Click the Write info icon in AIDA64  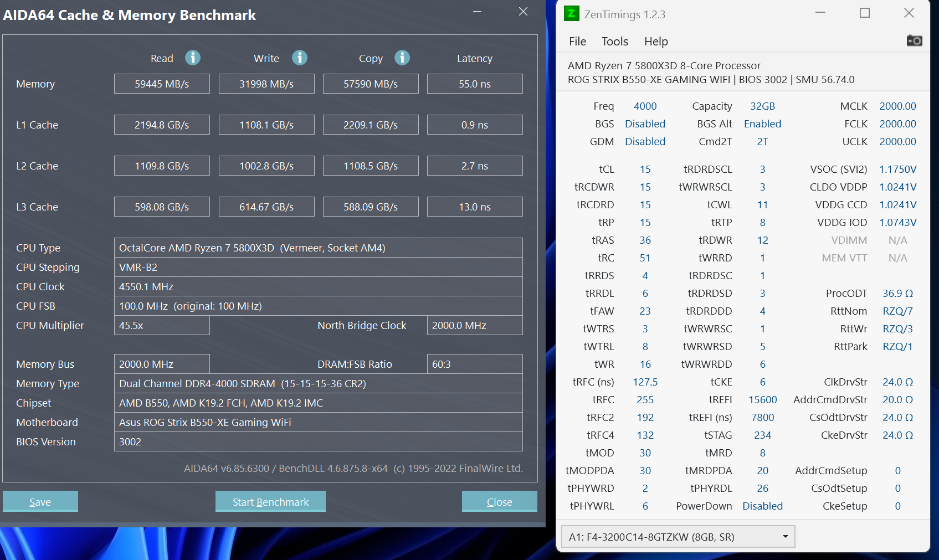pyautogui.click(x=300, y=58)
